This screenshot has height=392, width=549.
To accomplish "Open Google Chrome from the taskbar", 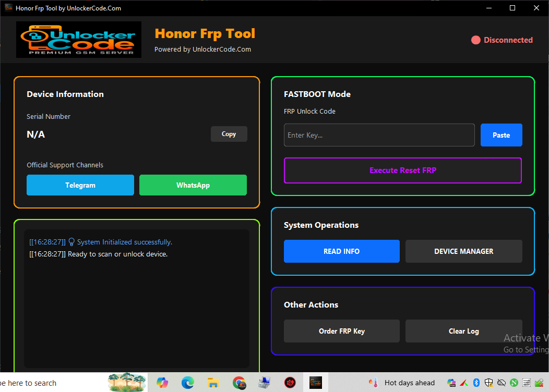I will pos(239,383).
